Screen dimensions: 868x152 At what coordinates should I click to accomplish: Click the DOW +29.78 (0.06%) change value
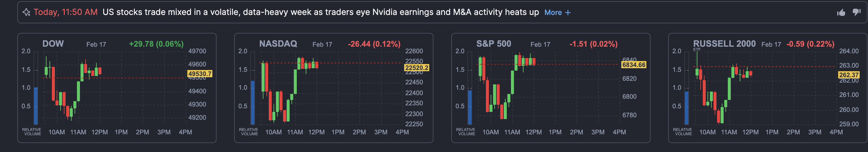[156, 44]
